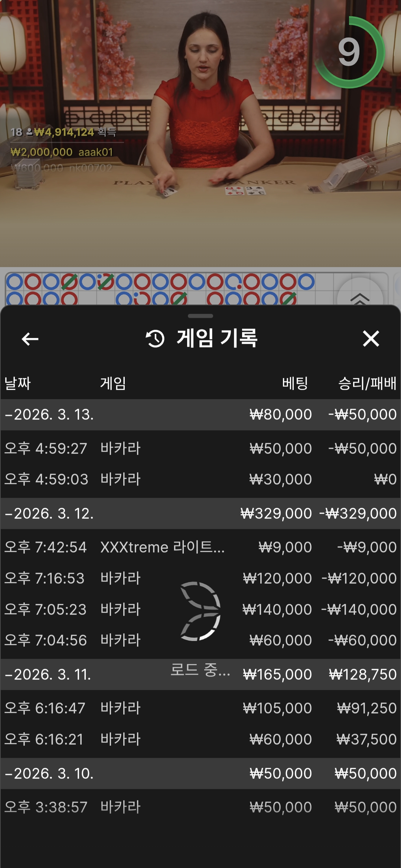Collapse the 2026. 3. 12. date group
Screen dimensions: 401x868
point(49,514)
